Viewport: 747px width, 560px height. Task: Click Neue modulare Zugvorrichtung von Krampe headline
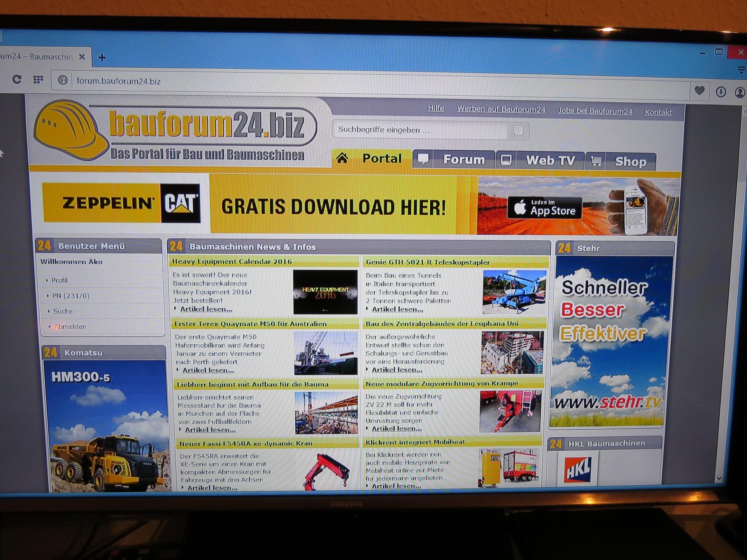pos(442,383)
